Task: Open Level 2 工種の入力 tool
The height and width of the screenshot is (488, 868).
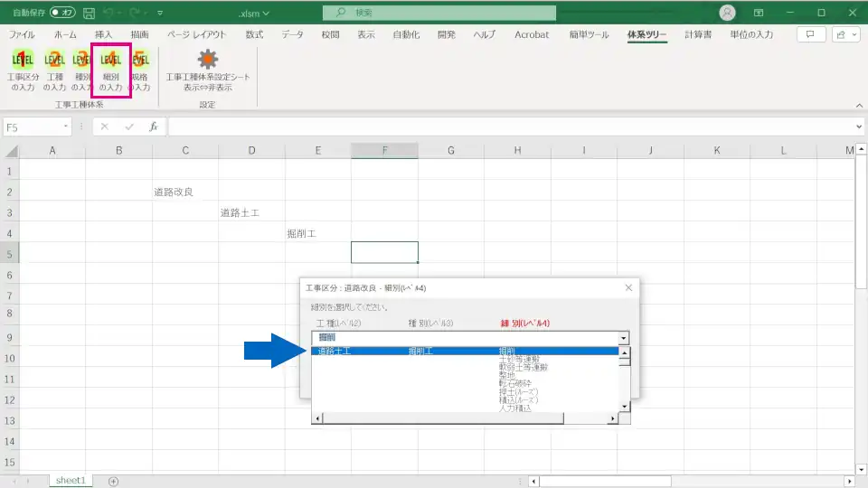Action: pyautogui.click(x=54, y=70)
